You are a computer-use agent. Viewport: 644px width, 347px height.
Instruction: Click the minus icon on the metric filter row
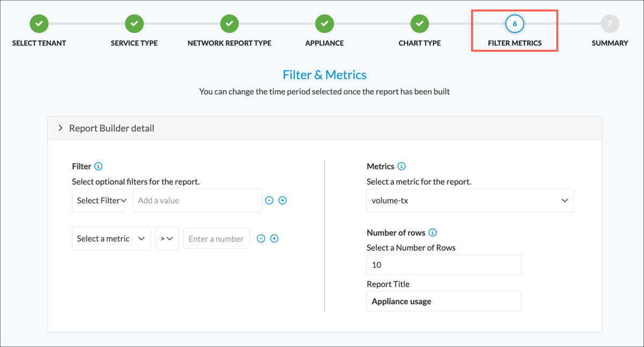(261, 238)
